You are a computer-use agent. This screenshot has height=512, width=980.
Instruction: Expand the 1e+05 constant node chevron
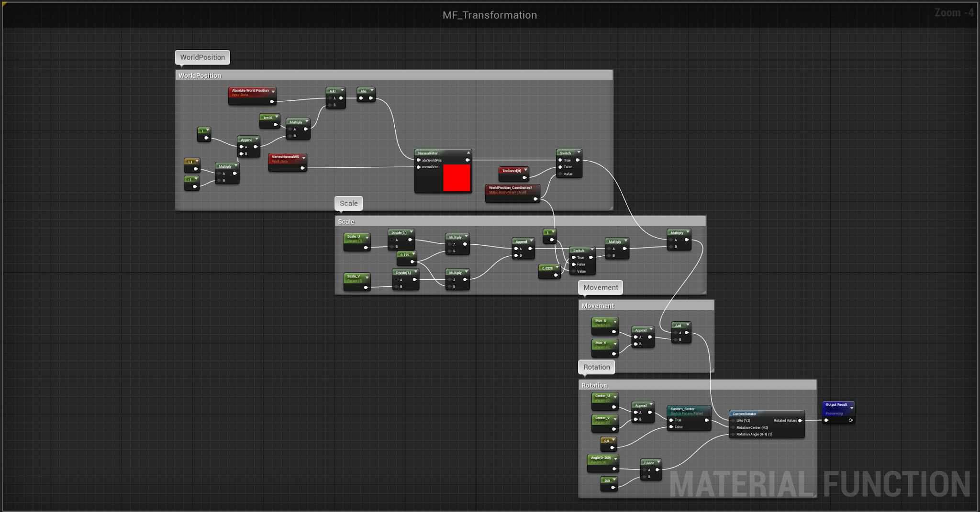pos(277,117)
